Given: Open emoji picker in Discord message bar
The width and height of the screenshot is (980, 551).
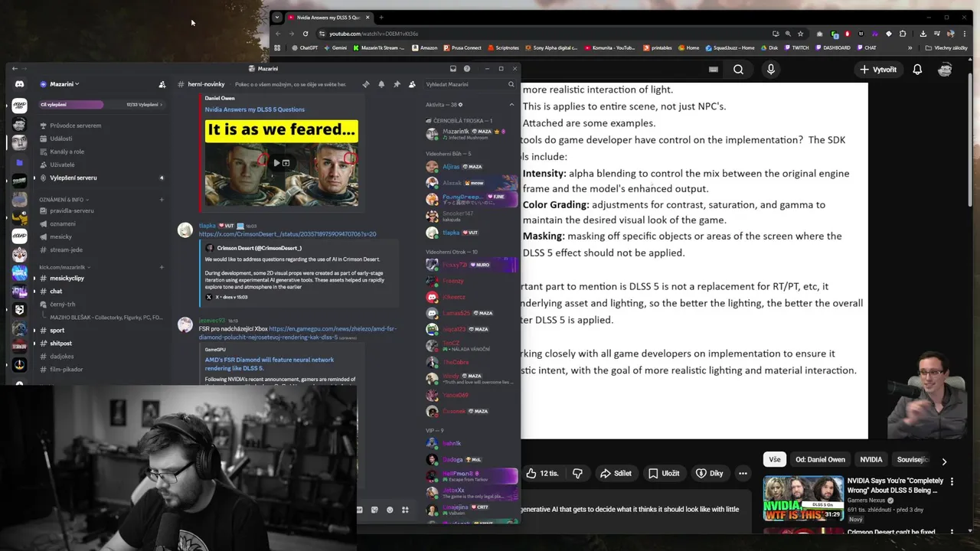Looking at the screenshot, I should (390, 510).
